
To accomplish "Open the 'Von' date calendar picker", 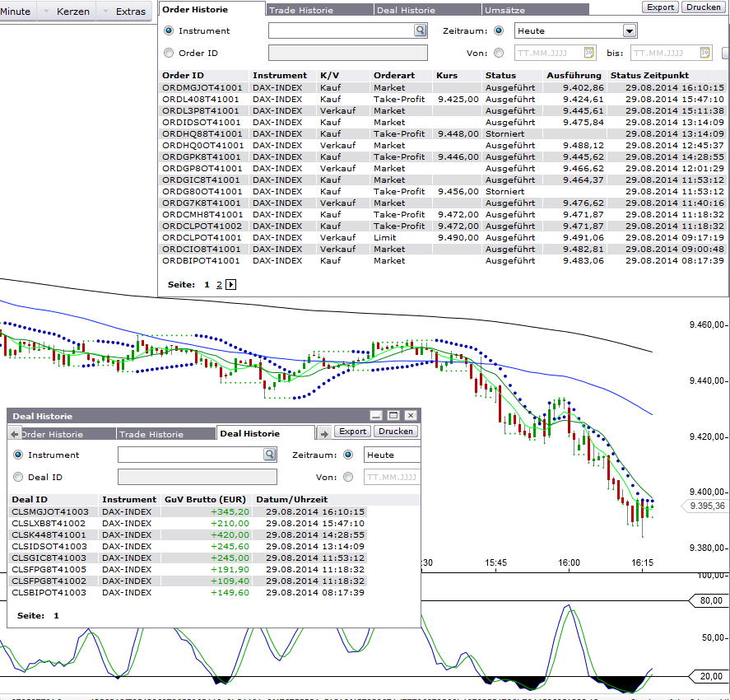I will click(x=588, y=53).
